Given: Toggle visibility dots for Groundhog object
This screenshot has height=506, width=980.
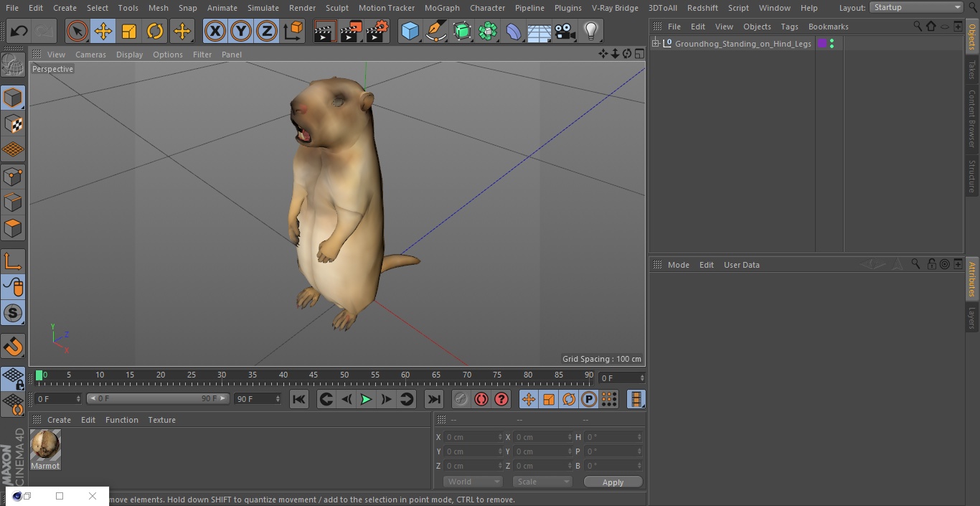Looking at the screenshot, I should pos(831,44).
